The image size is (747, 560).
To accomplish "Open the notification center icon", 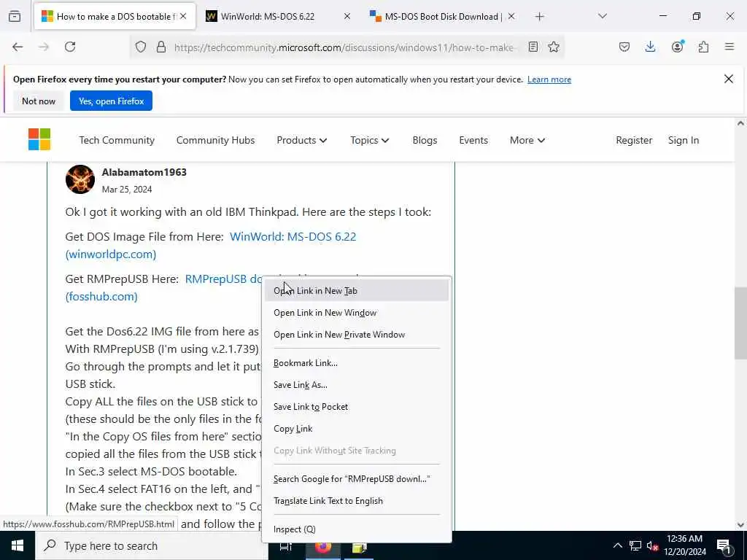I will click(724, 545).
